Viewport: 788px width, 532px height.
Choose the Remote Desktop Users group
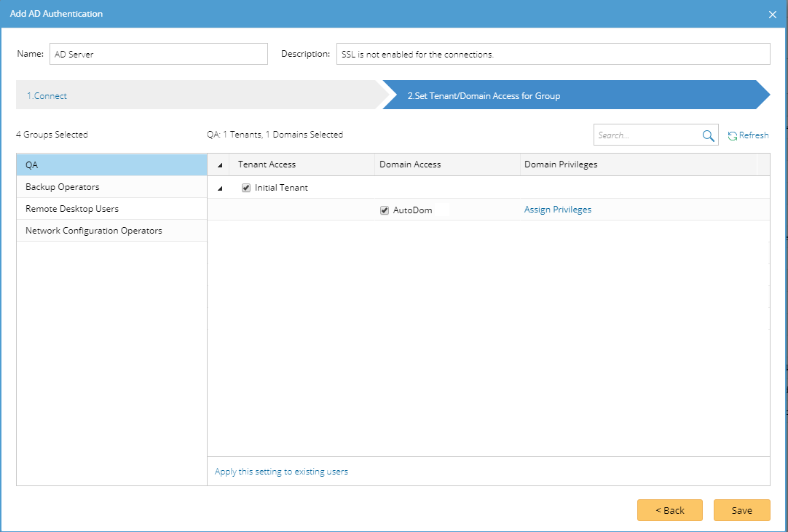click(111, 209)
